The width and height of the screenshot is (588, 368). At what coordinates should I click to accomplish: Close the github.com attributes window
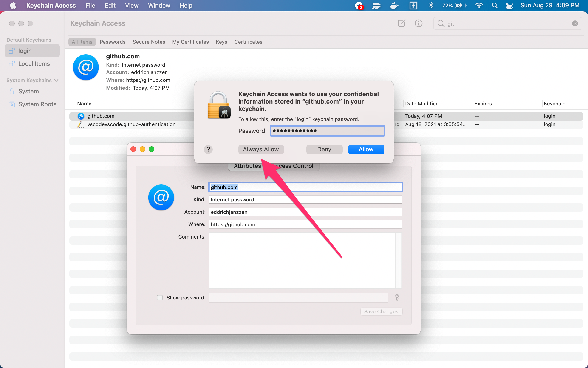click(133, 149)
